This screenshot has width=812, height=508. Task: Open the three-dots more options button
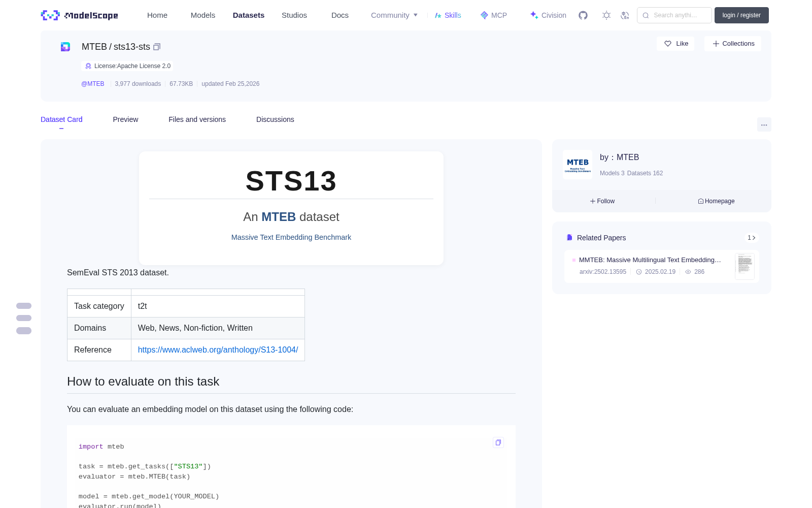[764, 124]
